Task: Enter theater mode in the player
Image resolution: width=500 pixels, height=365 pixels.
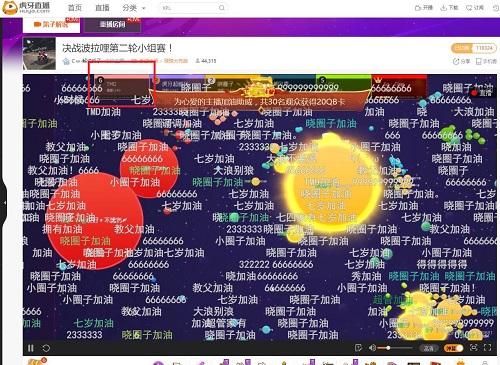Action: (473, 348)
